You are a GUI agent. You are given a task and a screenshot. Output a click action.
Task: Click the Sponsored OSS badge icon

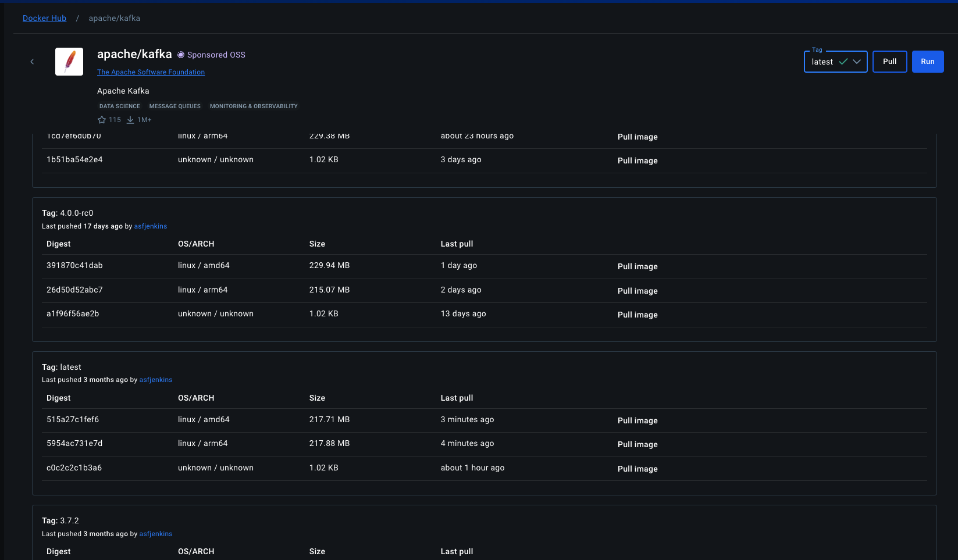point(181,55)
